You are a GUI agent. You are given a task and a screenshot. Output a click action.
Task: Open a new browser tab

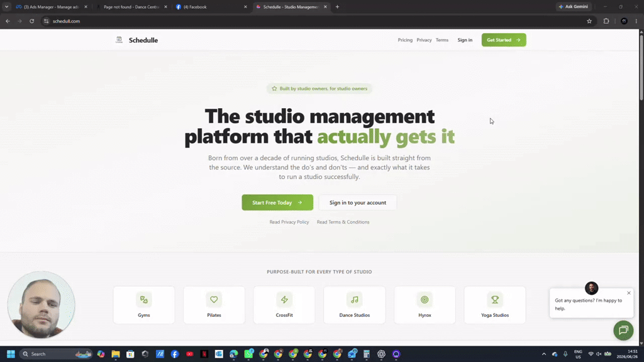(337, 6)
